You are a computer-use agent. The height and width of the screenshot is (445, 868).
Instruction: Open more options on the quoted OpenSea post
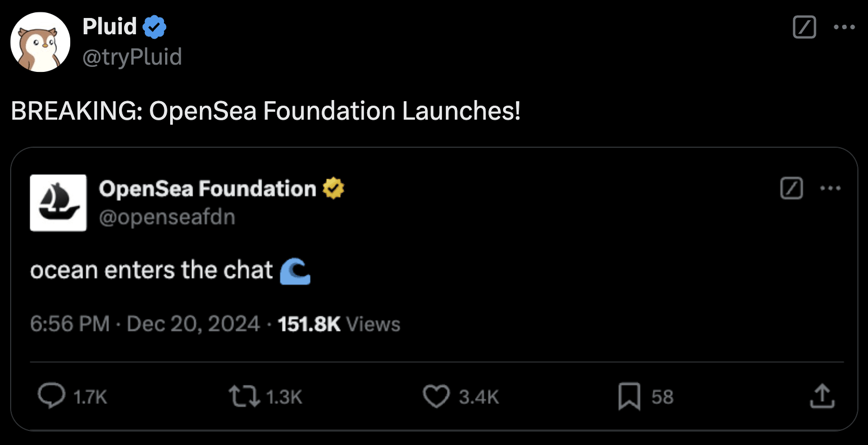[x=830, y=188]
